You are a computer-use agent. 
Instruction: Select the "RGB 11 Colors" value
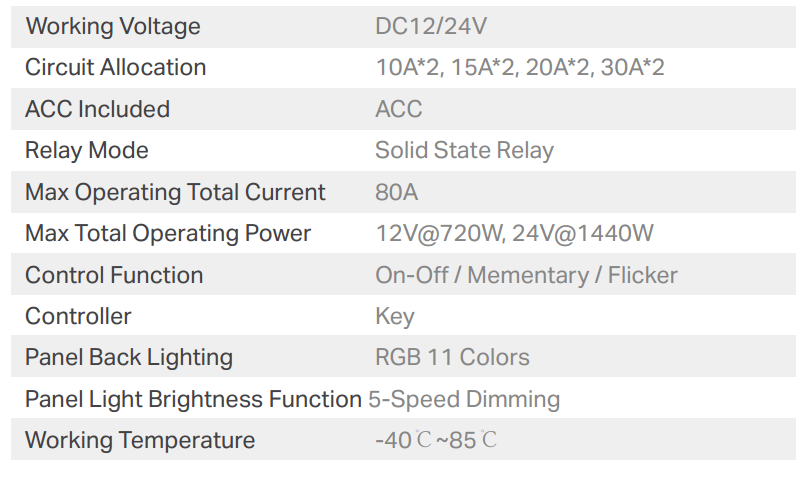point(452,358)
